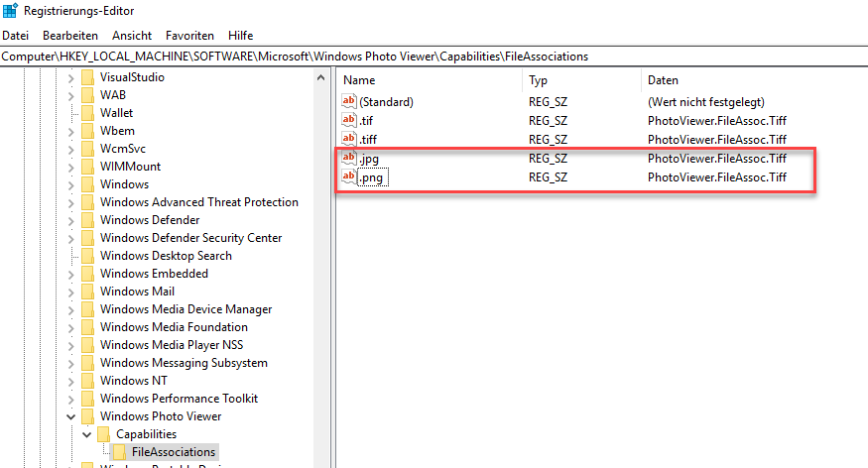Click the REG_SZ type of .tif
The height and width of the screenshot is (468, 868).
click(548, 121)
